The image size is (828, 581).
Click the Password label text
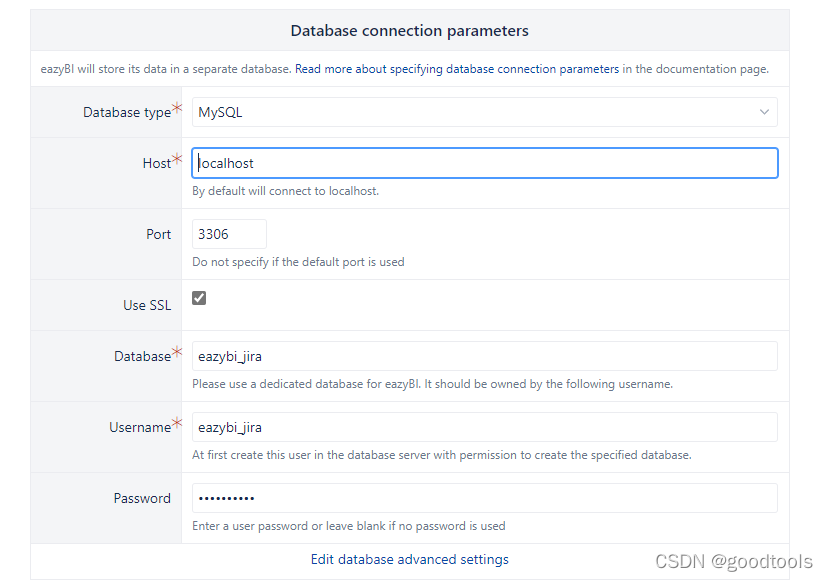pos(142,498)
